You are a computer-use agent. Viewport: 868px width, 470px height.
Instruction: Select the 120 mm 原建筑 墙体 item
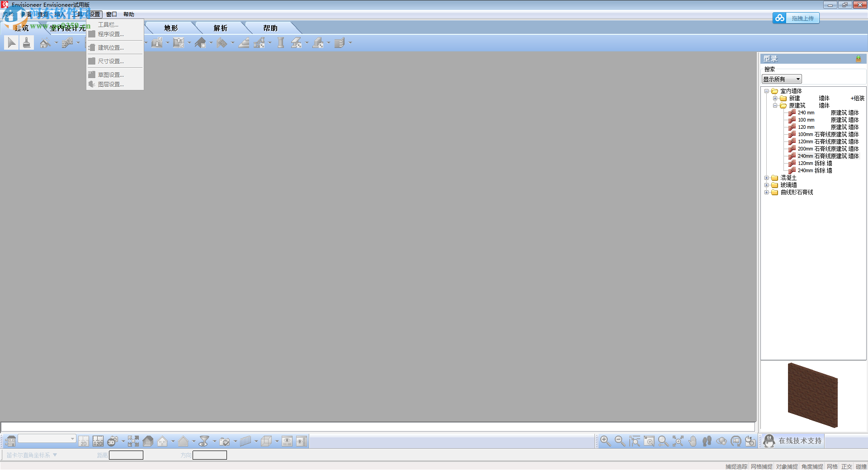coord(828,127)
